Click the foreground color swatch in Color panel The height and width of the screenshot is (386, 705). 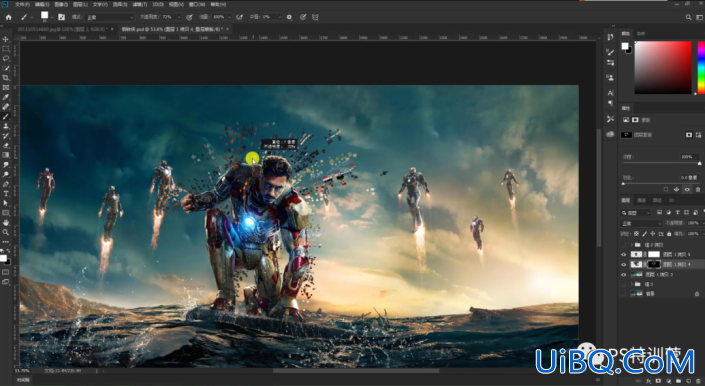pos(625,46)
